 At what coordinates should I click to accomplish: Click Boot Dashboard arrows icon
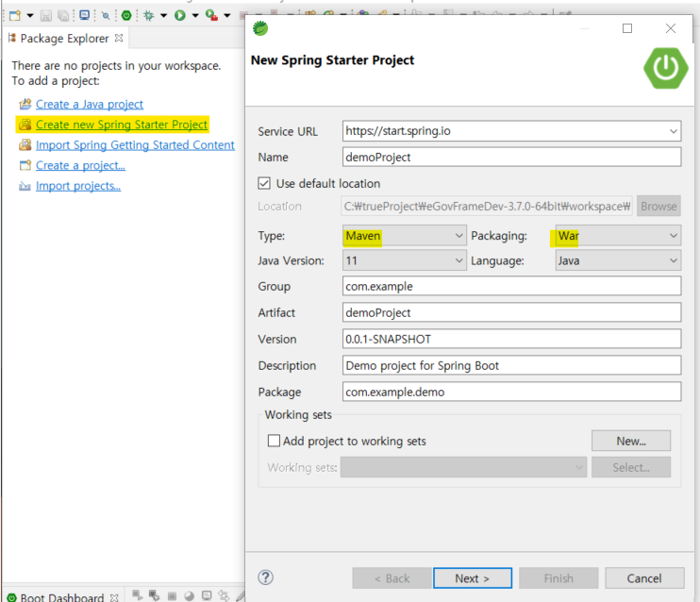click(224, 595)
